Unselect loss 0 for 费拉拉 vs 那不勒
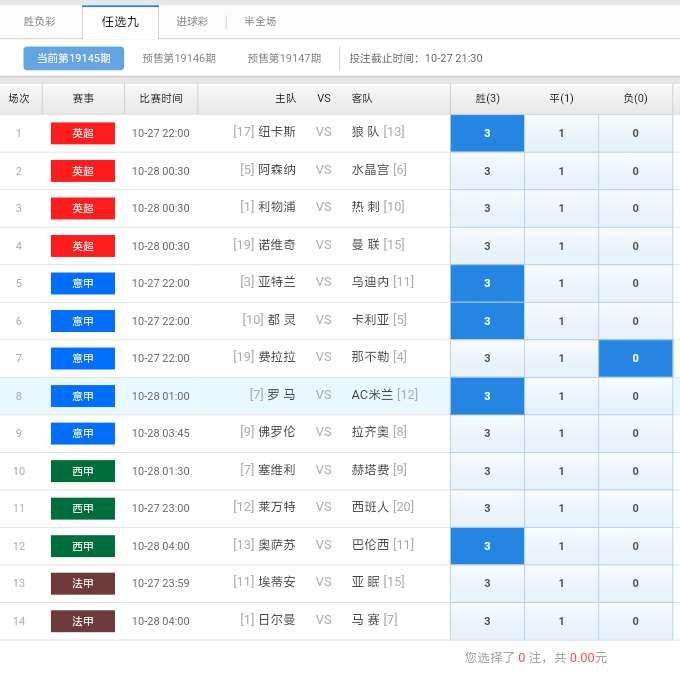Viewport: 680px width, 677px height. tap(635, 358)
